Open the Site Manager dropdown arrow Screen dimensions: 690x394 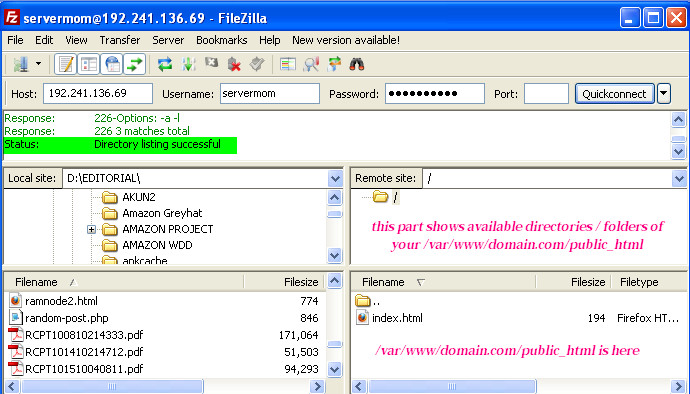(x=38, y=64)
